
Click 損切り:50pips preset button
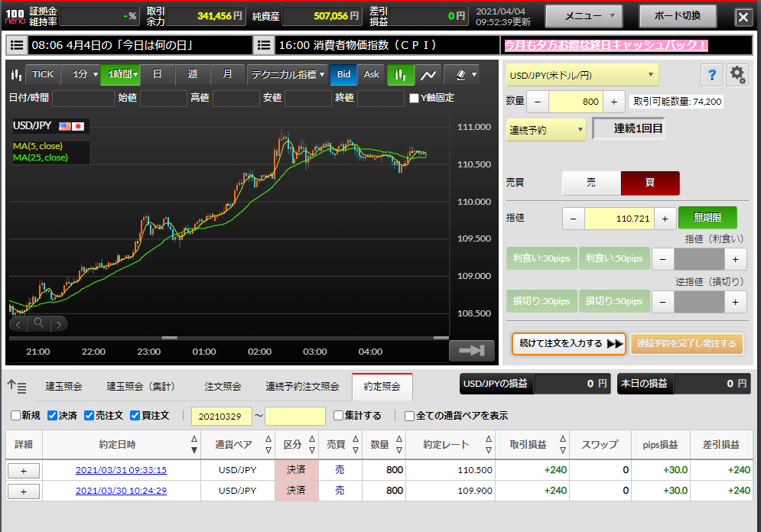614,302
